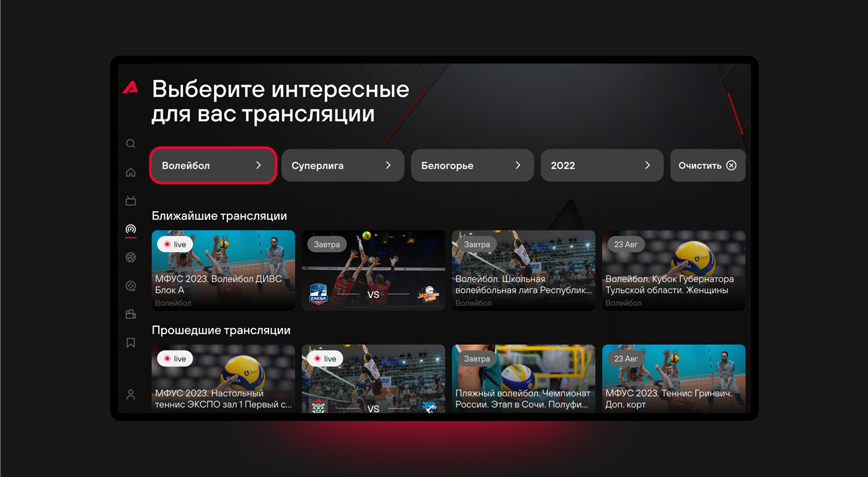Viewport: 868px width, 477px height.
Task: Open the Белогорье team filter
Action: (472, 166)
